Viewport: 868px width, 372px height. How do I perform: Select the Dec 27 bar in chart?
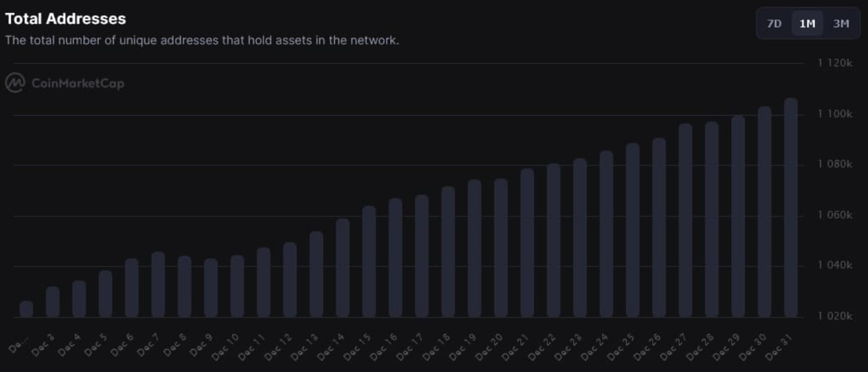tap(685, 220)
